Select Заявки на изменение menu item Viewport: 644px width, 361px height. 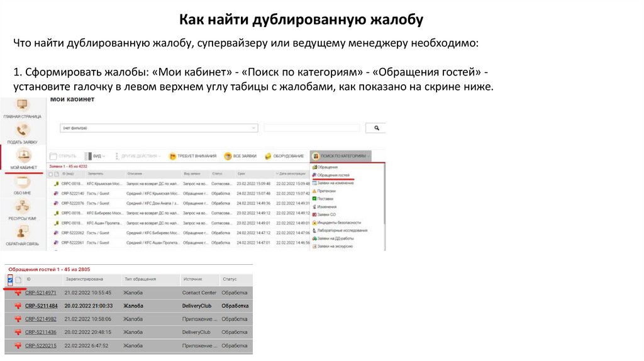pos(333,183)
